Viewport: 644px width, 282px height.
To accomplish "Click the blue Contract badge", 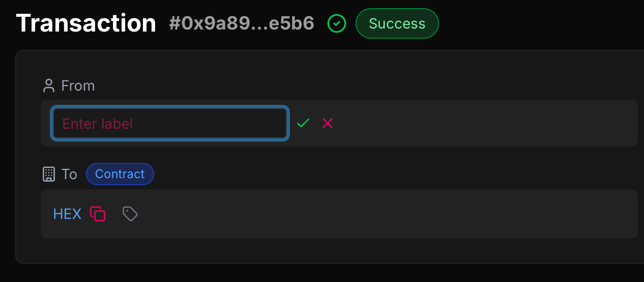I will click(x=120, y=174).
